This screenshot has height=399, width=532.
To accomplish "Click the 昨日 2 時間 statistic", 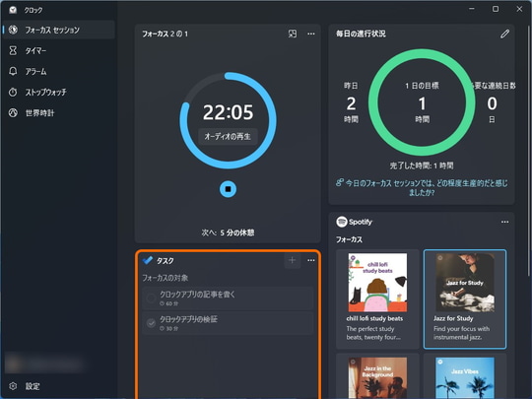I will 351,102.
